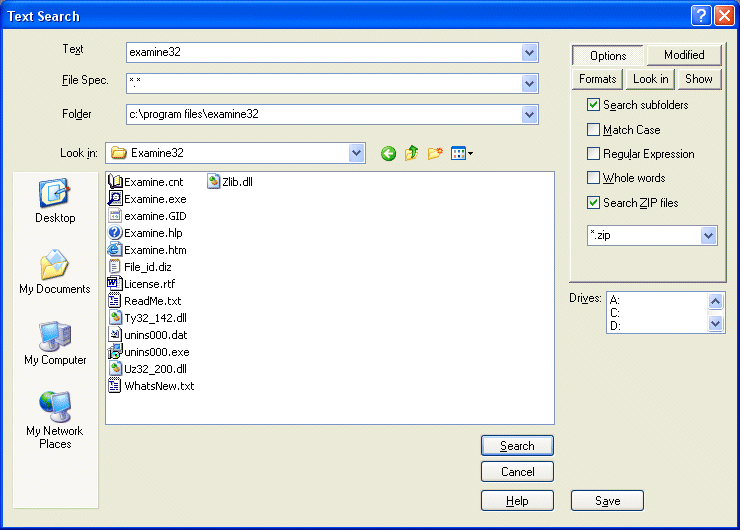Select the ReadMe.txt file icon
The height and width of the screenshot is (530, 740).
pyautogui.click(x=115, y=301)
